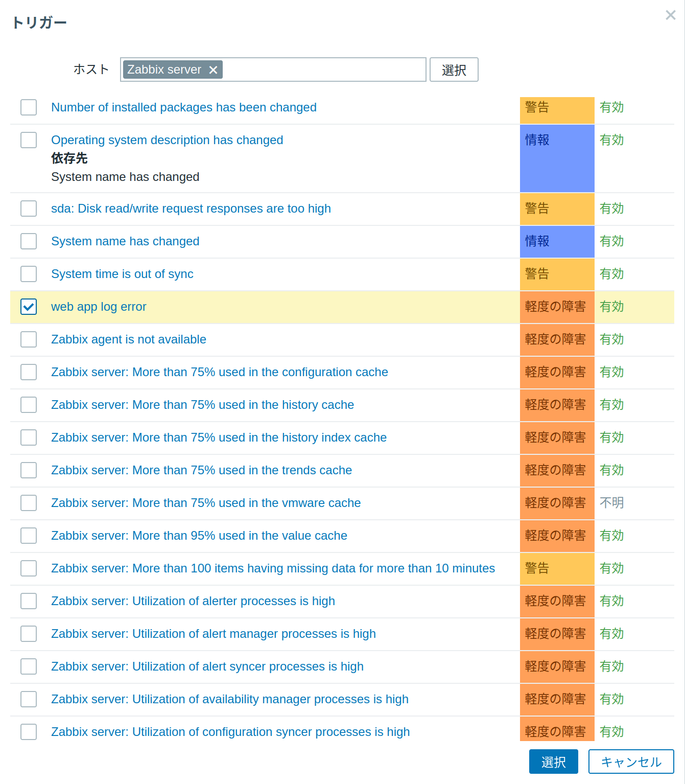Click the host selection 選択 button
This screenshot has width=685, height=784.
click(454, 70)
